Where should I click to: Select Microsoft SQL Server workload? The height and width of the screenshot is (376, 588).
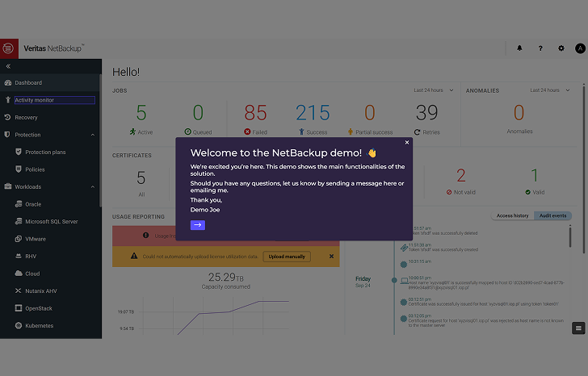[x=50, y=221]
